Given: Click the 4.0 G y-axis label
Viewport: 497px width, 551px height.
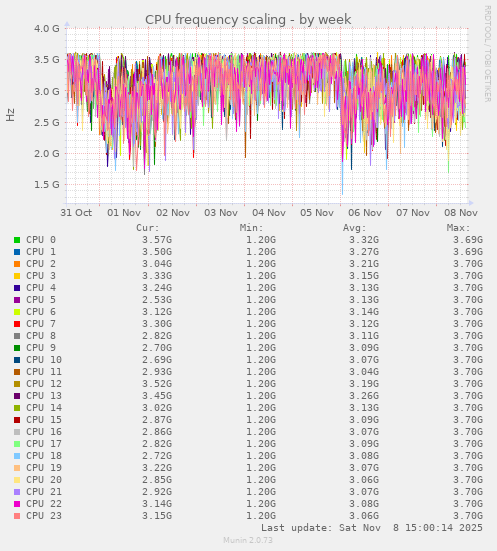Looking at the screenshot, I should point(47,28).
